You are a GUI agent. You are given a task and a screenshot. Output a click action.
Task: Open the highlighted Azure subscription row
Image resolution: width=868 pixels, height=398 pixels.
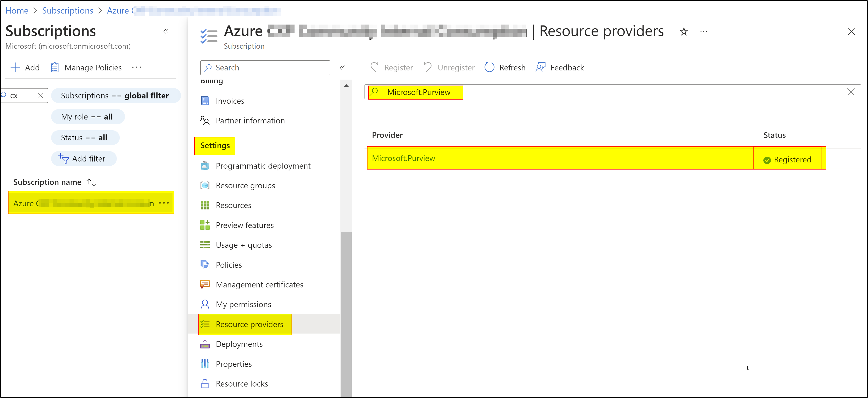91,203
